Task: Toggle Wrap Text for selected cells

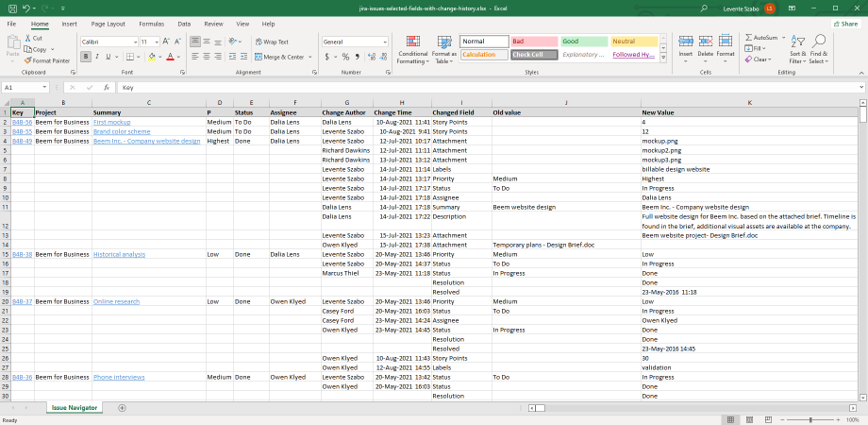Action: click(272, 42)
